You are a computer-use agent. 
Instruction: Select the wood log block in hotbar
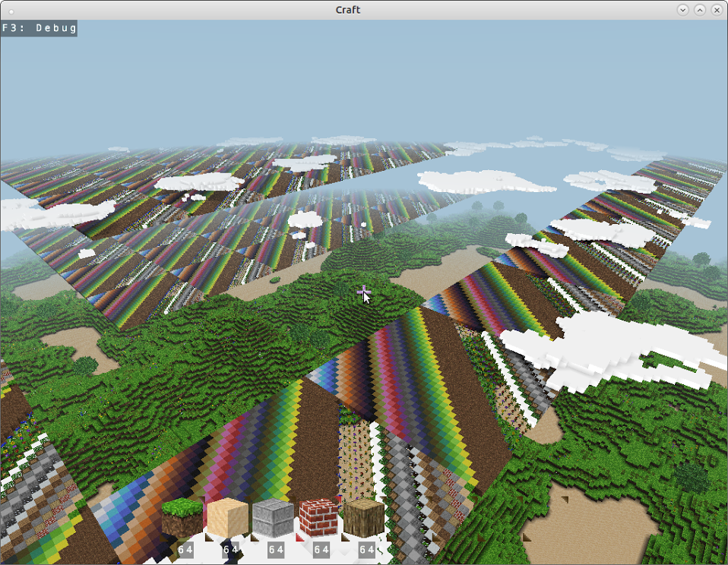click(364, 518)
